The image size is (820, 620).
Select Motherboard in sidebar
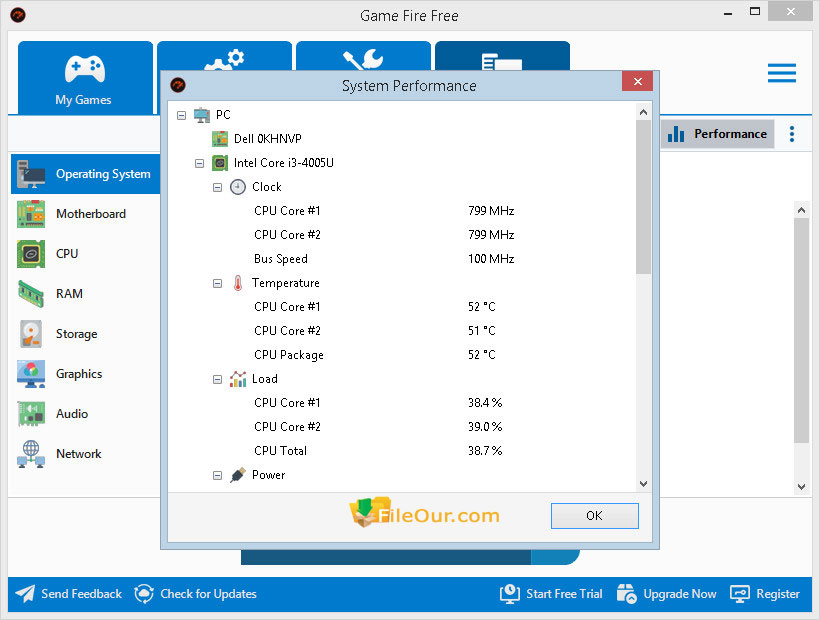click(86, 214)
